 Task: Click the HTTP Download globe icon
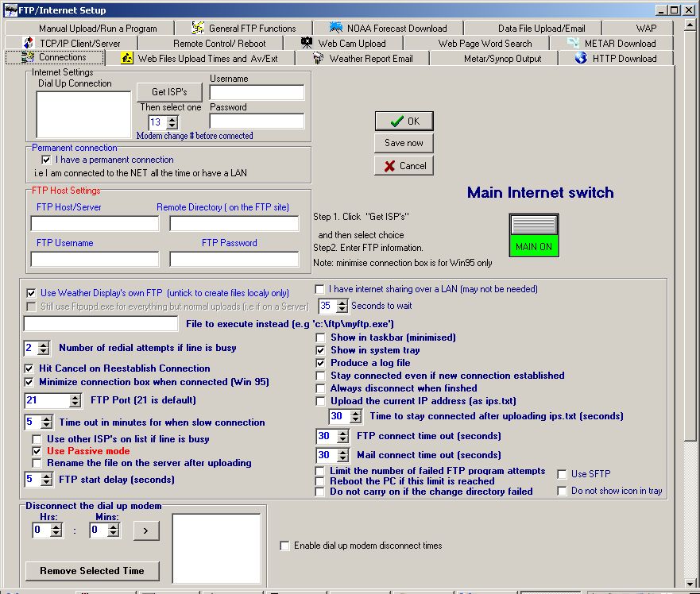click(x=581, y=58)
